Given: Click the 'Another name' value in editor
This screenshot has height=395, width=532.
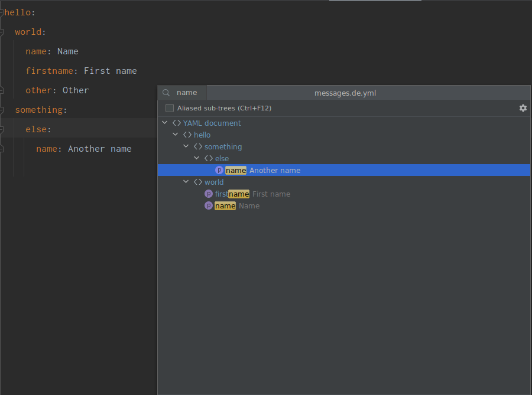Looking at the screenshot, I should (100, 149).
